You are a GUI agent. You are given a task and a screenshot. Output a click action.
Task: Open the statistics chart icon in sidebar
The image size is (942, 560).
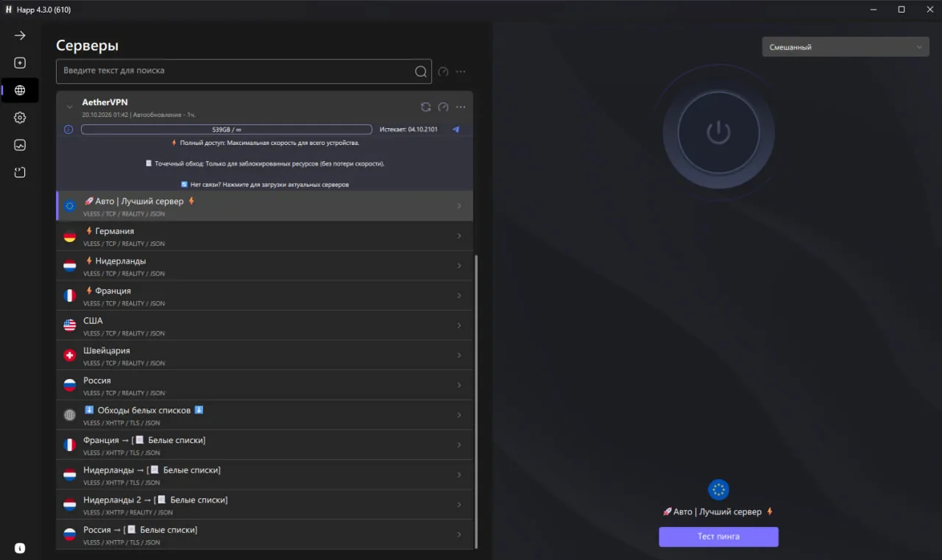(20, 146)
